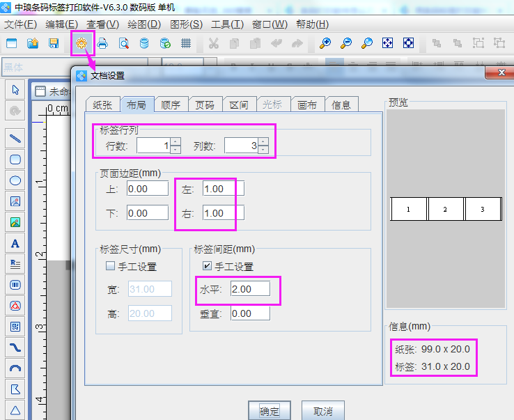Click the 取消 button

(322, 411)
